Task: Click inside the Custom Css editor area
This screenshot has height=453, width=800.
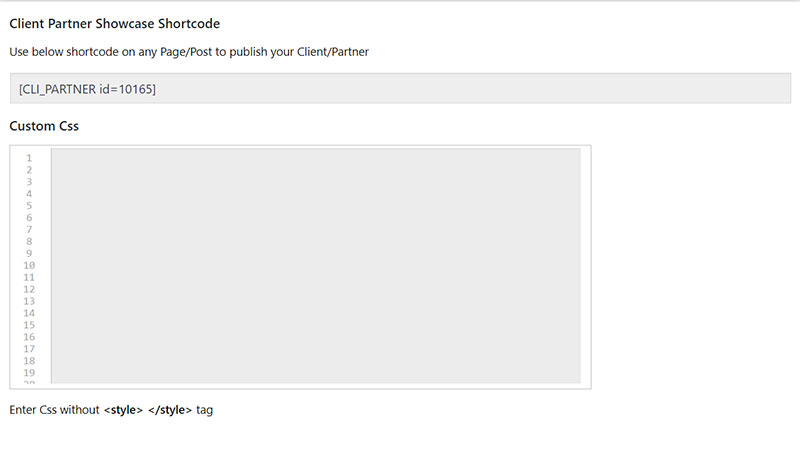Action: 316,265
